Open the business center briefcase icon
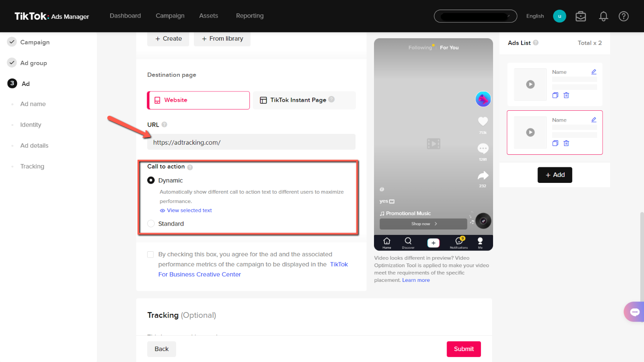Screen dimensions: 644x362 pos(581,16)
